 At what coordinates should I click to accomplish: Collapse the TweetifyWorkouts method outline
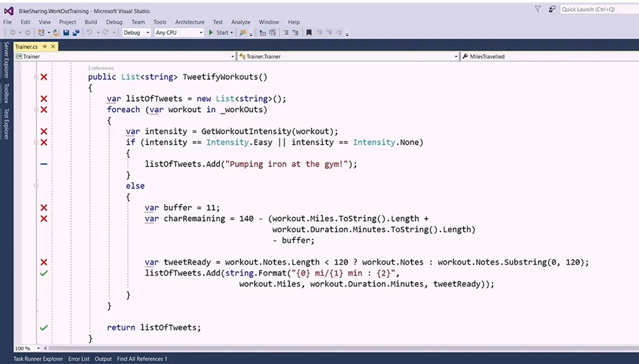[36, 77]
